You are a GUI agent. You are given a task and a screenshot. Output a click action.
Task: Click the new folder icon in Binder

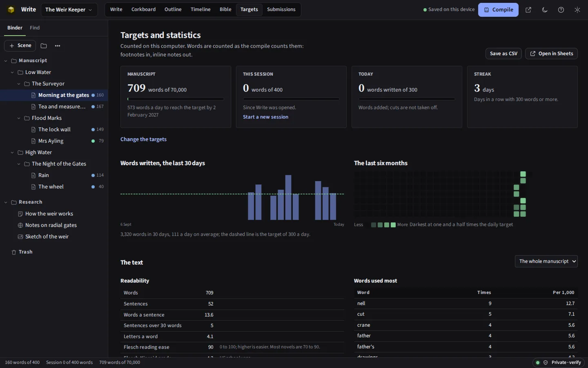[44, 46]
